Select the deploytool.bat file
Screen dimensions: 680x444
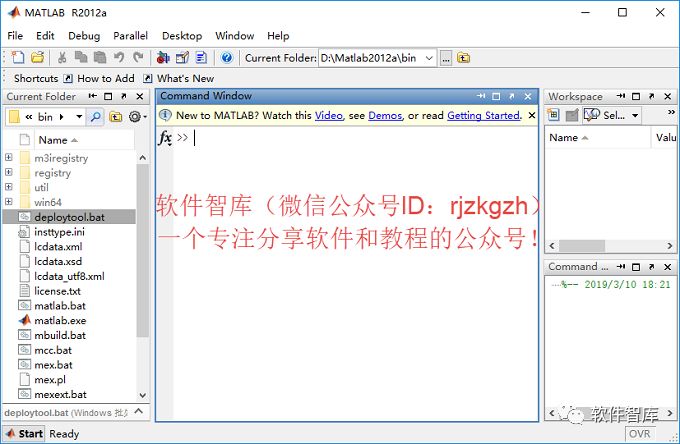(x=69, y=217)
